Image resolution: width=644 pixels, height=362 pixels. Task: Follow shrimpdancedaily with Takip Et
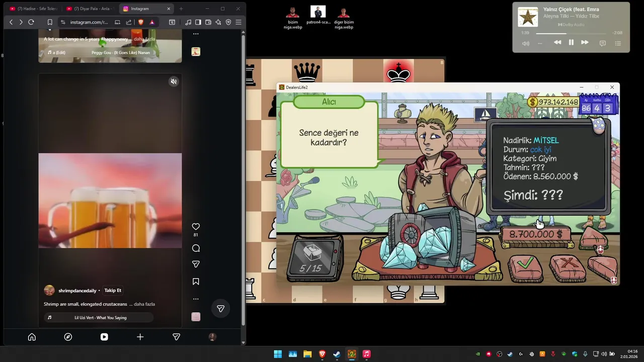coord(113,290)
